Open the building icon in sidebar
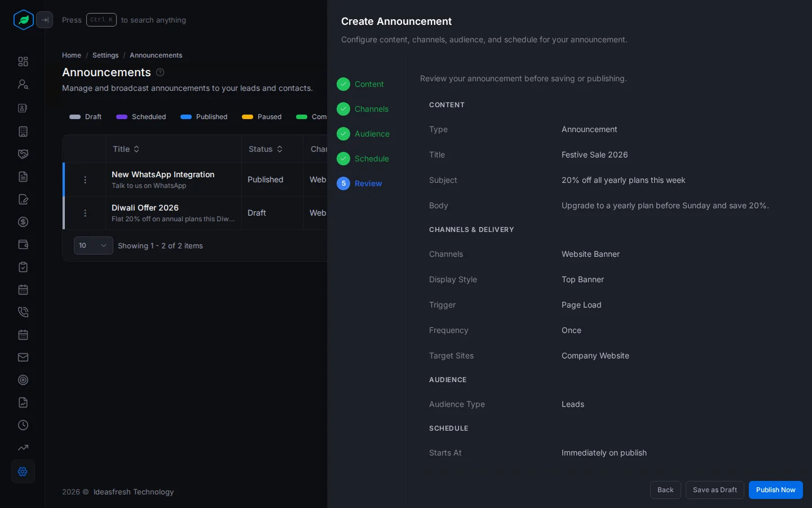Screen dimensions: 812x508 point(23,132)
